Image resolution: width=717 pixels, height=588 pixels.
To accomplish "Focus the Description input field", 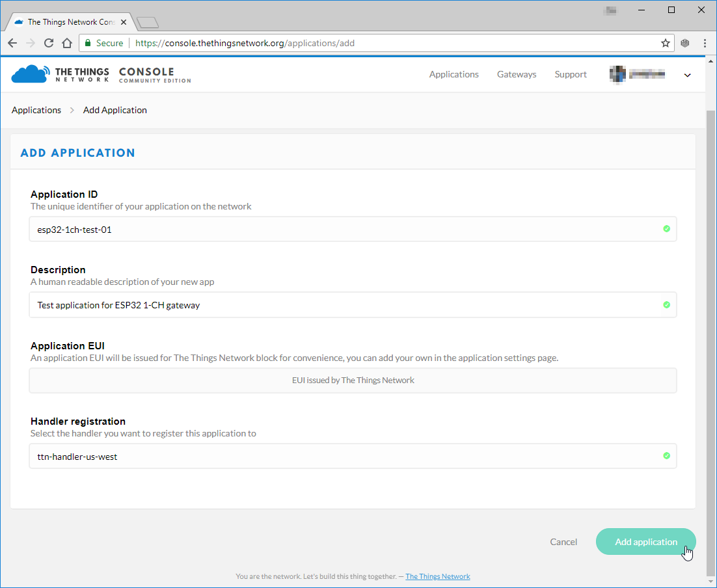I will (353, 304).
